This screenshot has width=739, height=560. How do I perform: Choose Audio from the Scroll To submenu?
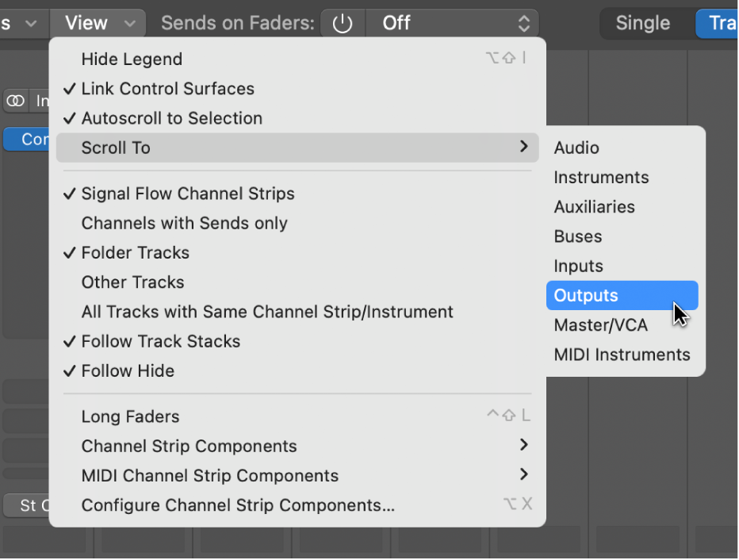(576, 148)
